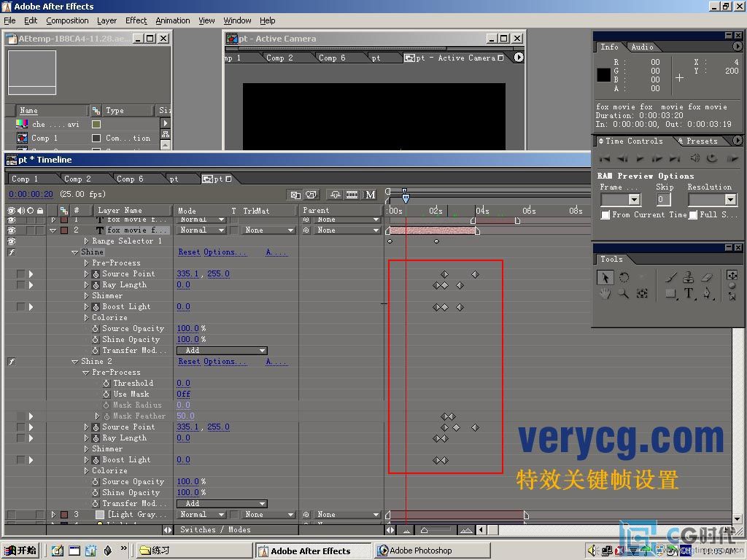Select the Hand tool
The height and width of the screenshot is (560, 747).
click(605, 293)
